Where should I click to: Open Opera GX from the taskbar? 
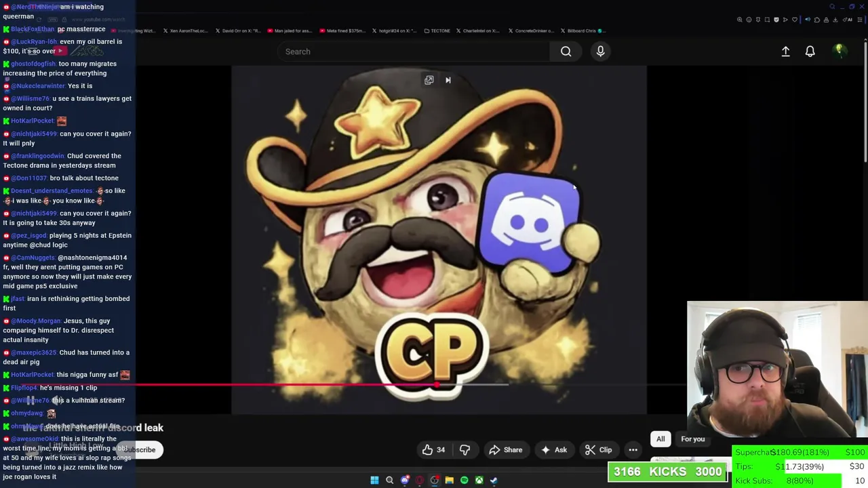click(420, 480)
